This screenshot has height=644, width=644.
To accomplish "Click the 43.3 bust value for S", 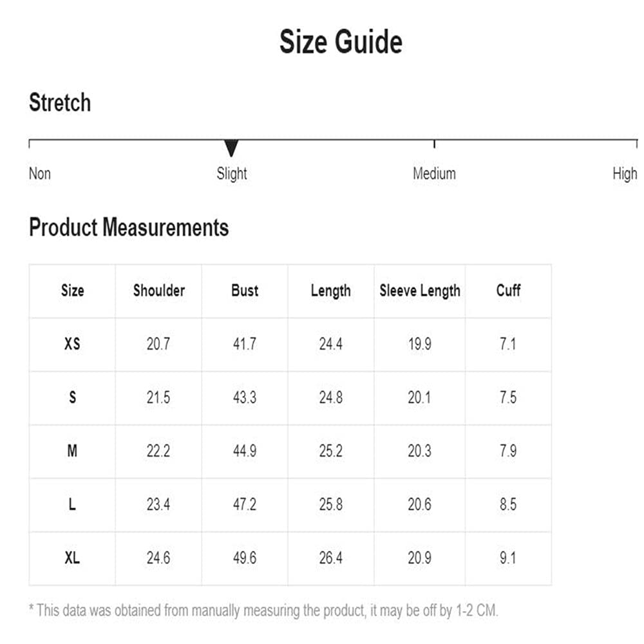I will pyautogui.click(x=245, y=397).
